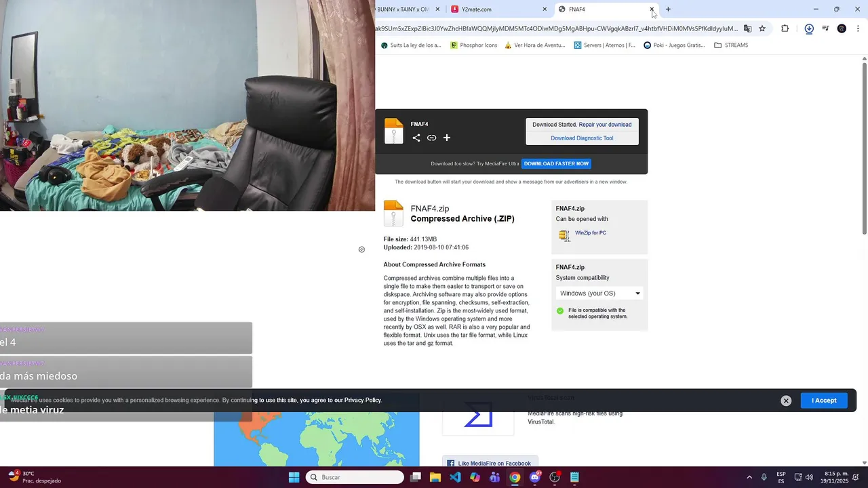This screenshot has height=488, width=868.
Task: Open the Servers | Aternos bookmark
Action: tap(604, 45)
